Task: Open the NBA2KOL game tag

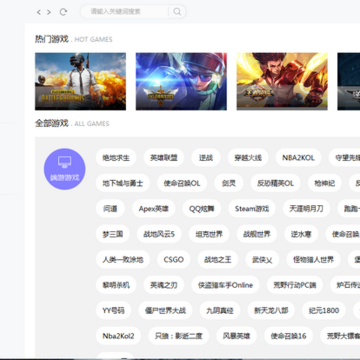Action: 298,158
